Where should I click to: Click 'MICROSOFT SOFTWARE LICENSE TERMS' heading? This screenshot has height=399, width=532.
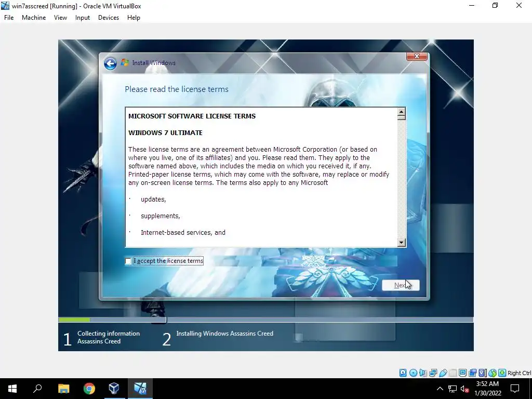192,116
